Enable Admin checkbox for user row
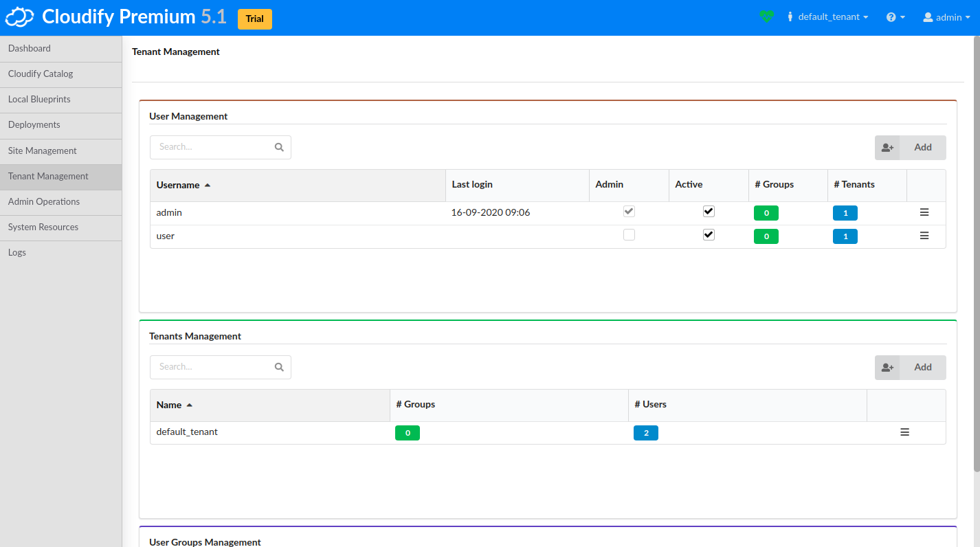The width and height of the screenshot is (980, 547). point(629,235)
